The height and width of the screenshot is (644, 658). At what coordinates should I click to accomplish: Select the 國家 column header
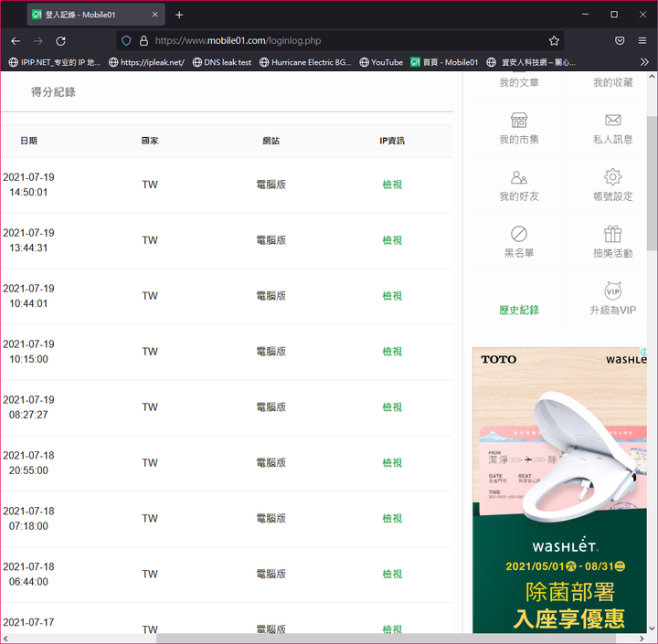coord(150,141)
